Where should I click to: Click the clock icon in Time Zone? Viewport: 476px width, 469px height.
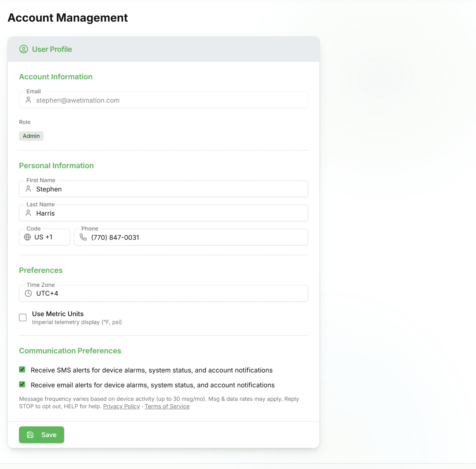point(29,293)
